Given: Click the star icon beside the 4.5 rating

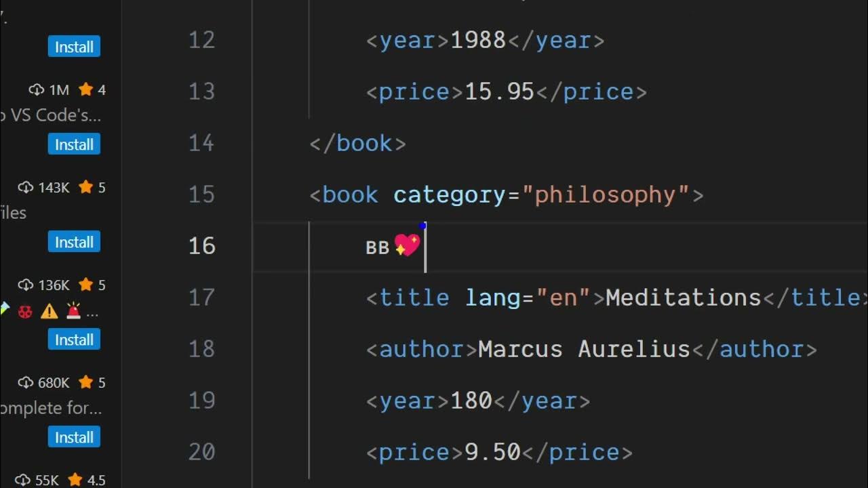Looking at the screenshot, I should 75,480.
